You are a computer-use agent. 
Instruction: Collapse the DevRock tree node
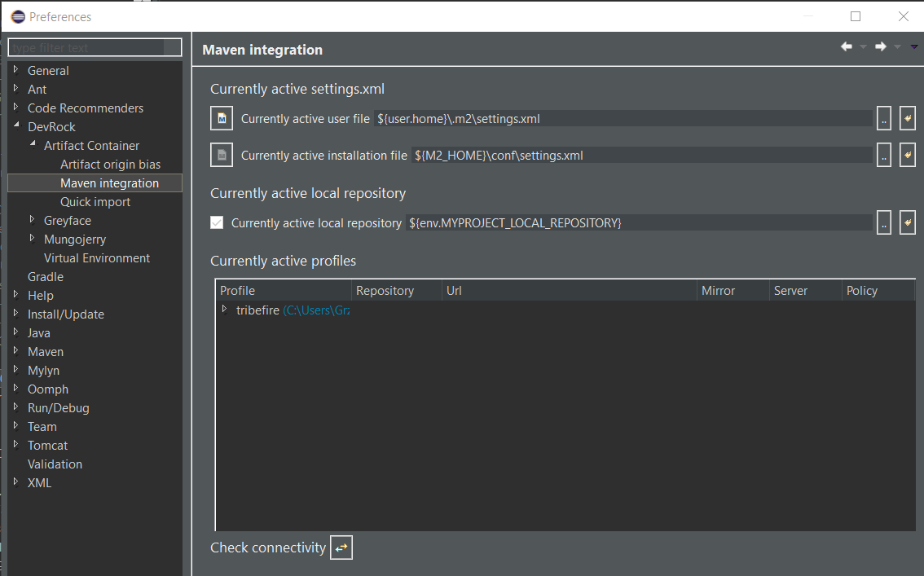(x=16, y=126)
